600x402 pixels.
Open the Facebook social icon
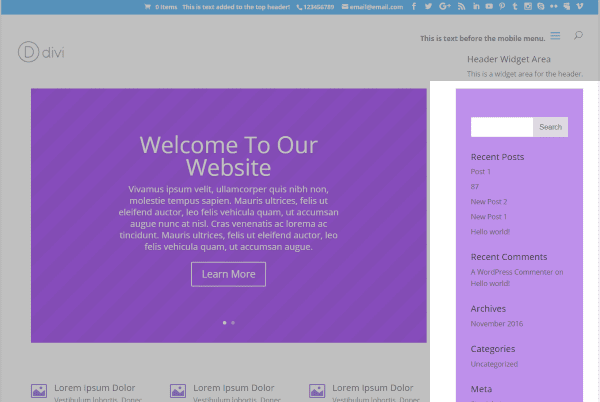coord(414,7)
